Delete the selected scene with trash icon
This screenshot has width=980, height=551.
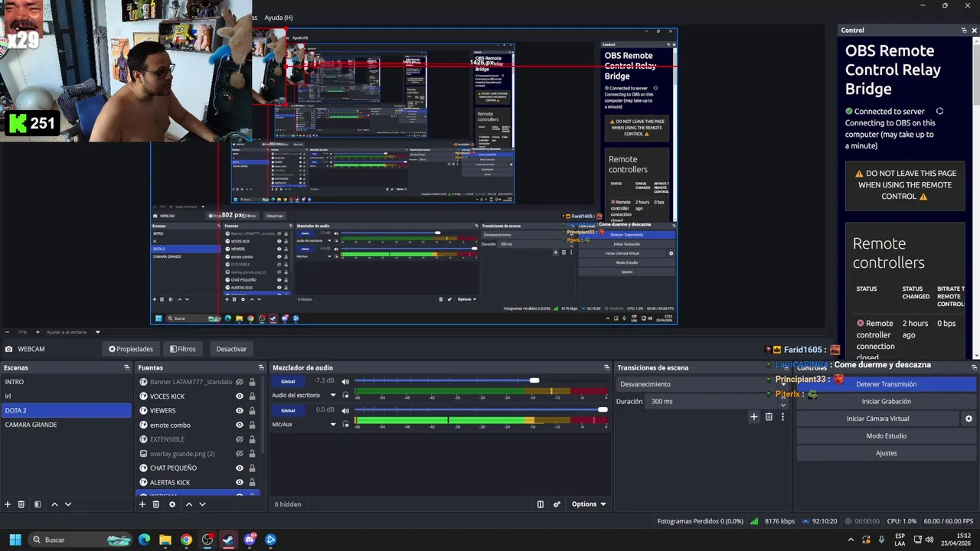coord(21,504)
